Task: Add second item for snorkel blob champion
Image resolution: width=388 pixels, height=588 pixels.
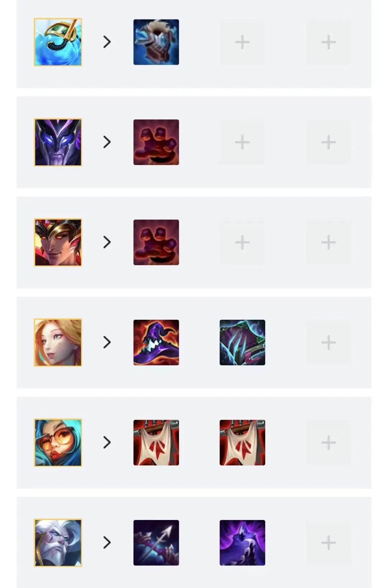Action: pos(242,42)
